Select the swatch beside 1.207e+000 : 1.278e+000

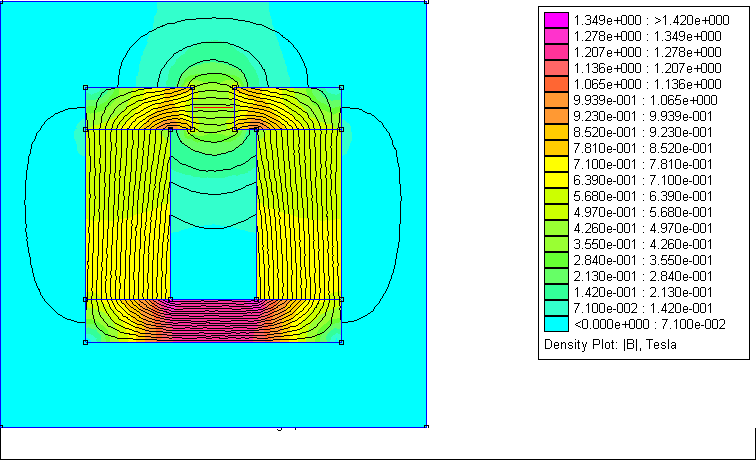pyautogui.click(x=556, y=52)
